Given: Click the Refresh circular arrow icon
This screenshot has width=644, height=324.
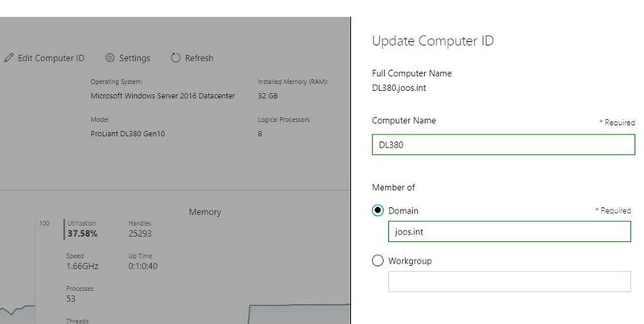Looking at the screenshot, I should click(175, 58).
